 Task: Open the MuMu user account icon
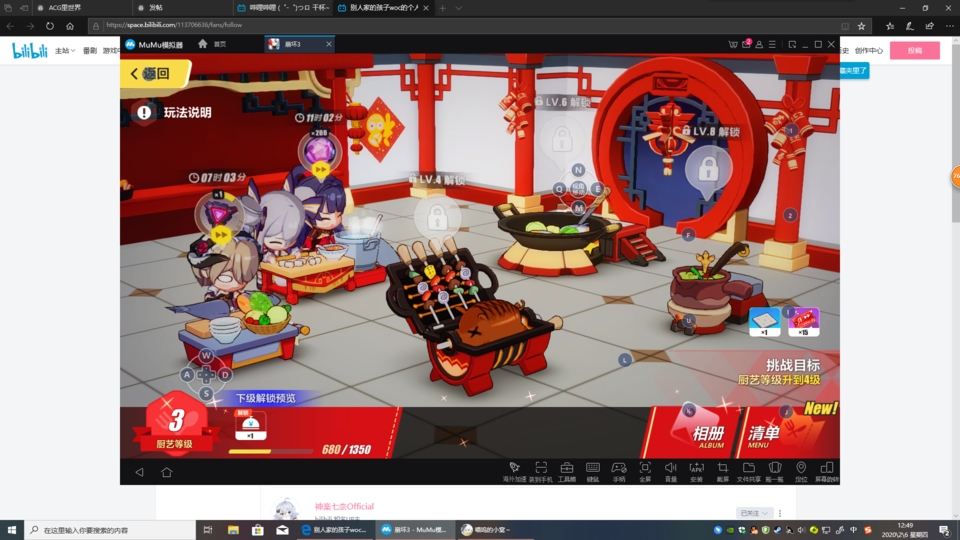click(759, 44)
